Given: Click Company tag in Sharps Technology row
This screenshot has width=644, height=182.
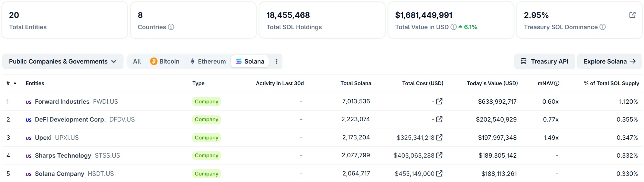Looking at the screenshot, I should click(206, 155).
